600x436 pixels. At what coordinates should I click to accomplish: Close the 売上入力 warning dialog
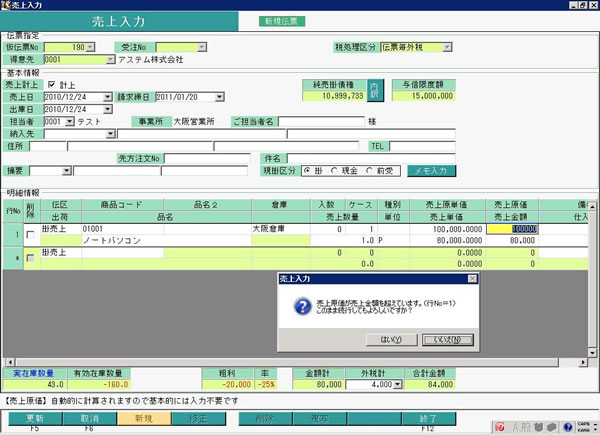tap(473, 279)
